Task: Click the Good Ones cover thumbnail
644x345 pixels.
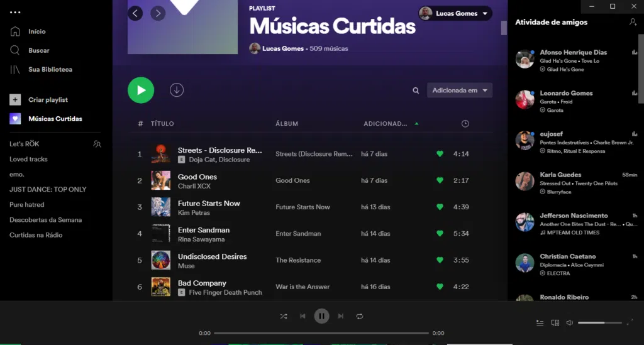Action: pos(160,180)
